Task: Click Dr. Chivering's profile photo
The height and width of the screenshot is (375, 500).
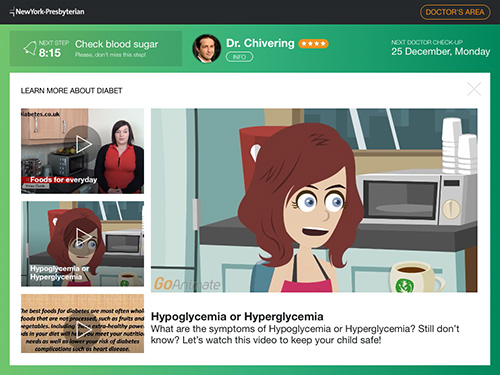Action: click(x=207, y=49)
